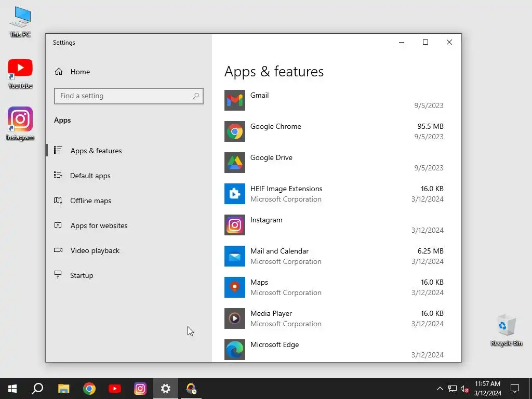Minimize the Settings window
The width and height of the screenshot is (532, 399).
[402, 42]
